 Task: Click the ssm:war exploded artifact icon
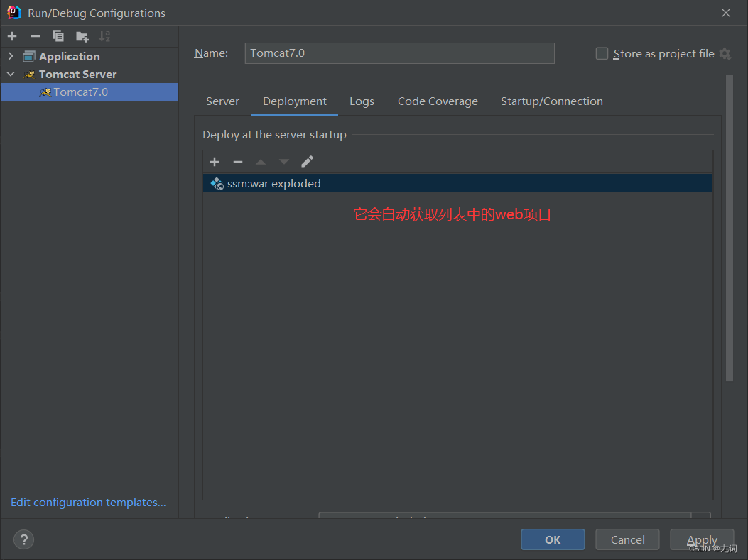click(x=217, y=184)
